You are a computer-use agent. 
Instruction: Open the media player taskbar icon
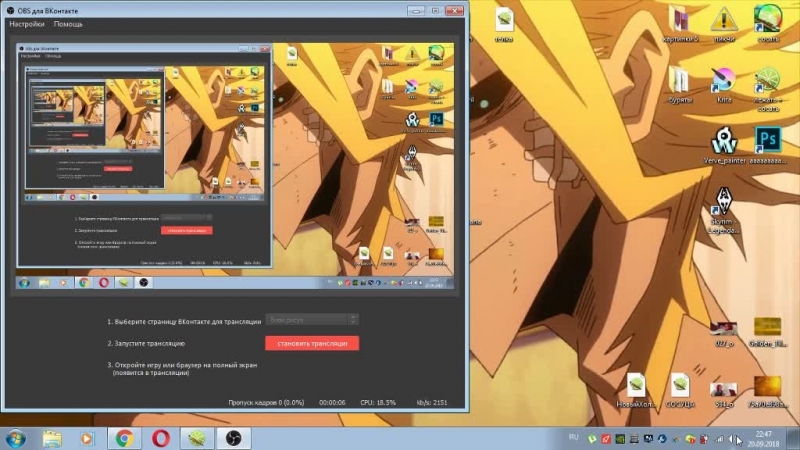tap(87, 438)
